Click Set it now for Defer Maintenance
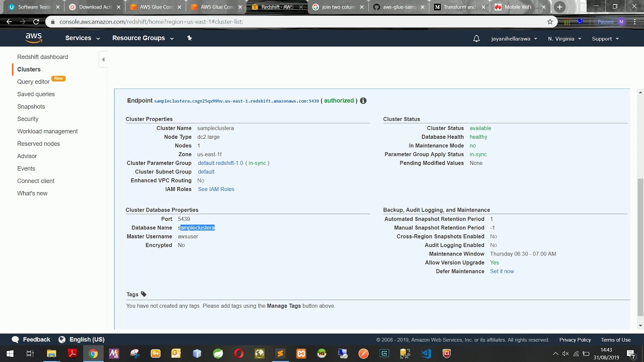Image resolution: width=644 pixels, height=362 pixels. tap(502, 271)
